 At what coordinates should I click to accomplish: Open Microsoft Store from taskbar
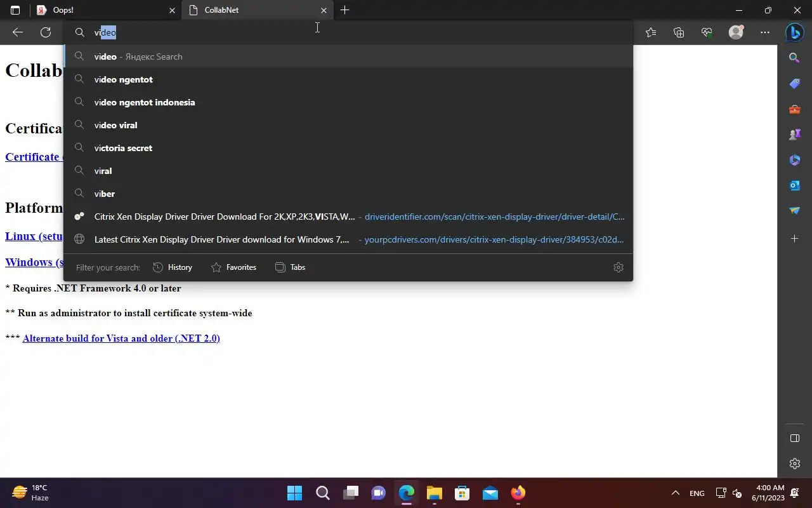click(x=462, y=493)
